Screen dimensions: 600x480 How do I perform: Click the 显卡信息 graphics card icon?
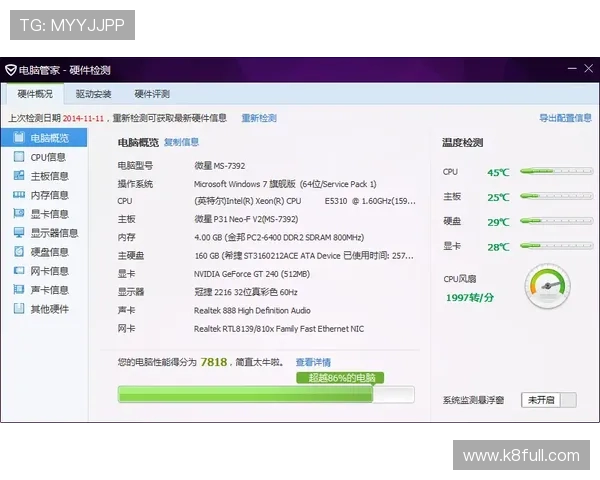tap(19, 213)
